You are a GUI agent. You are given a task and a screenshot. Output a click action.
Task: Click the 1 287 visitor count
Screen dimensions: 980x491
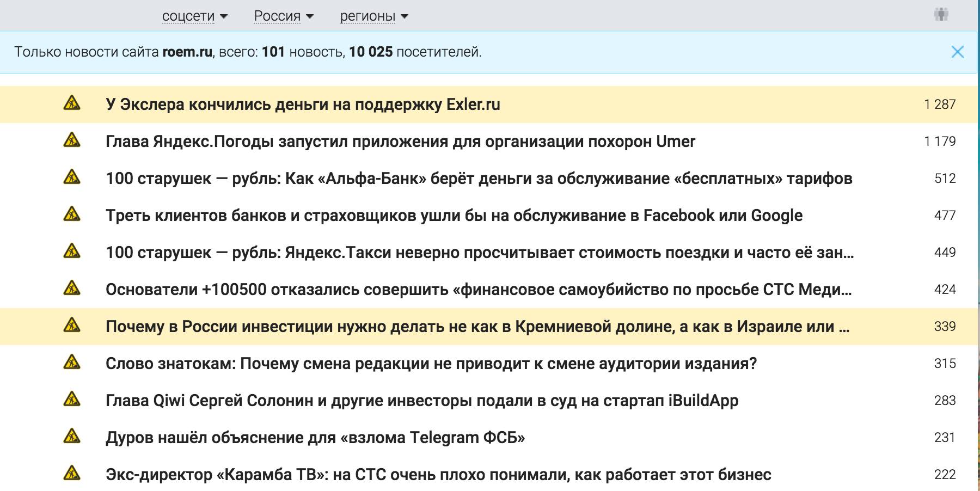tap(939, 105)
